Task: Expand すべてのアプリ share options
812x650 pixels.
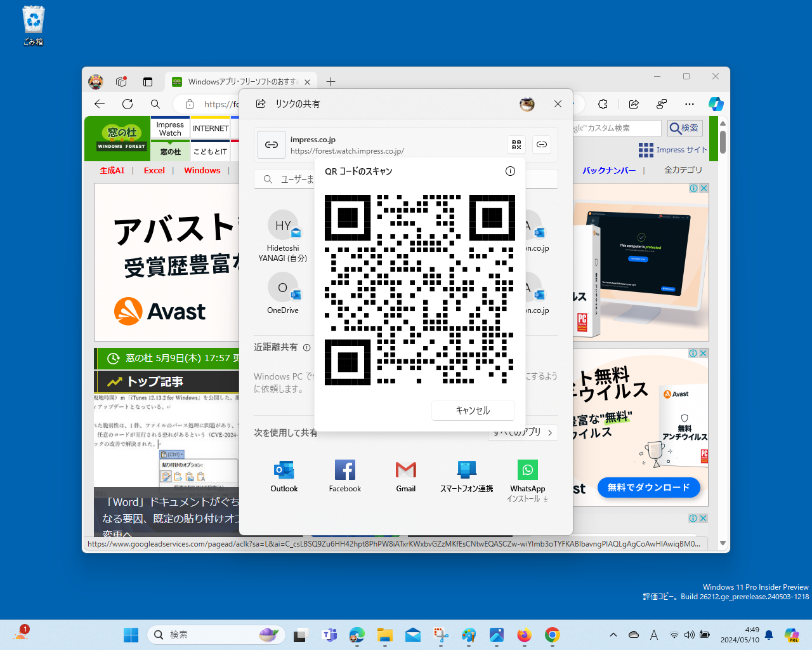Action: [523, 432]
